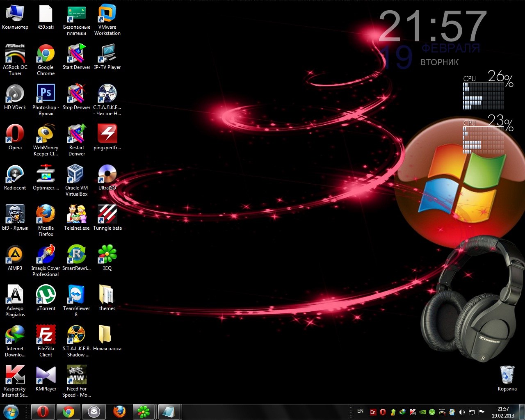Select the Oracle VM VirtualBox desktop icon
The width and height of the screenshot is (525, 420).
point(76,174)
